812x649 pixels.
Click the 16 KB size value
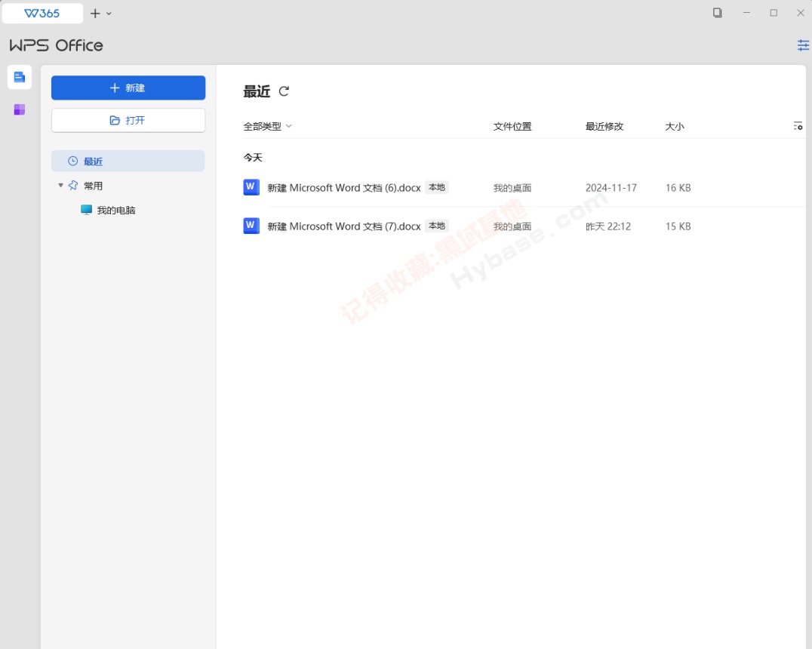678,187
